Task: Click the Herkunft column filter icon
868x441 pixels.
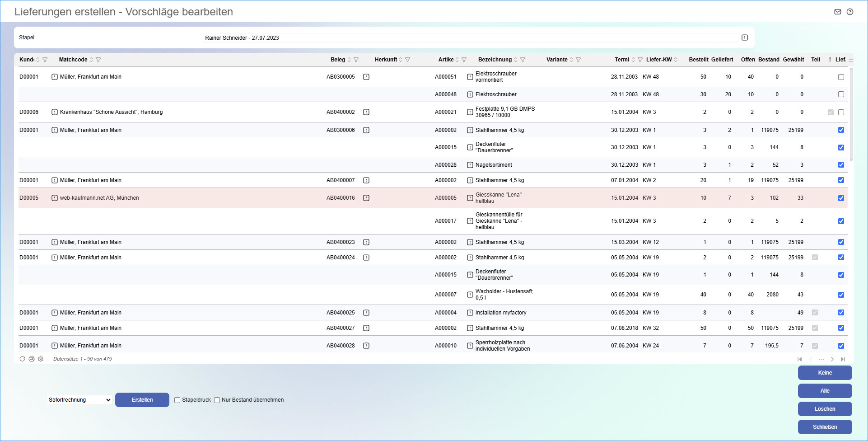Action: pos(408,60)
